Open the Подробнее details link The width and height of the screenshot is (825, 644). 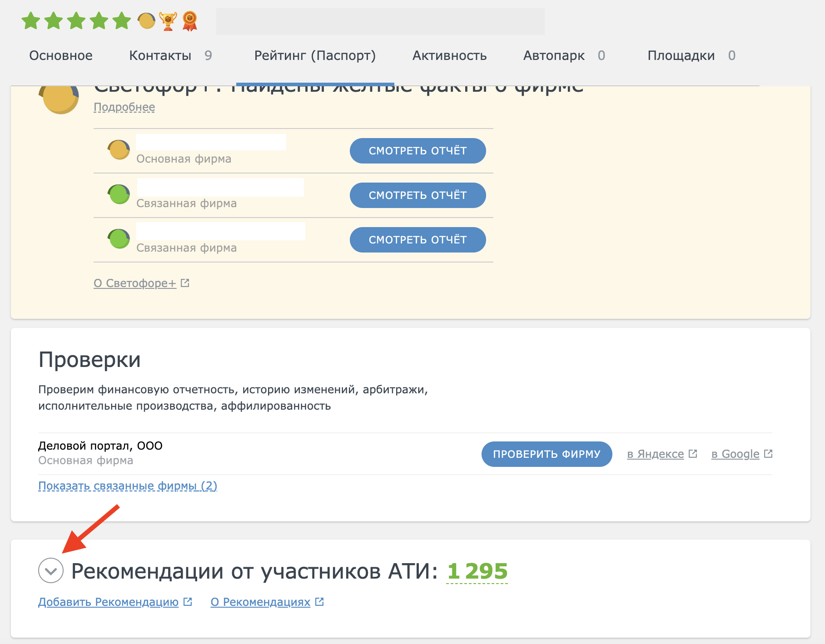pos(124,107)
